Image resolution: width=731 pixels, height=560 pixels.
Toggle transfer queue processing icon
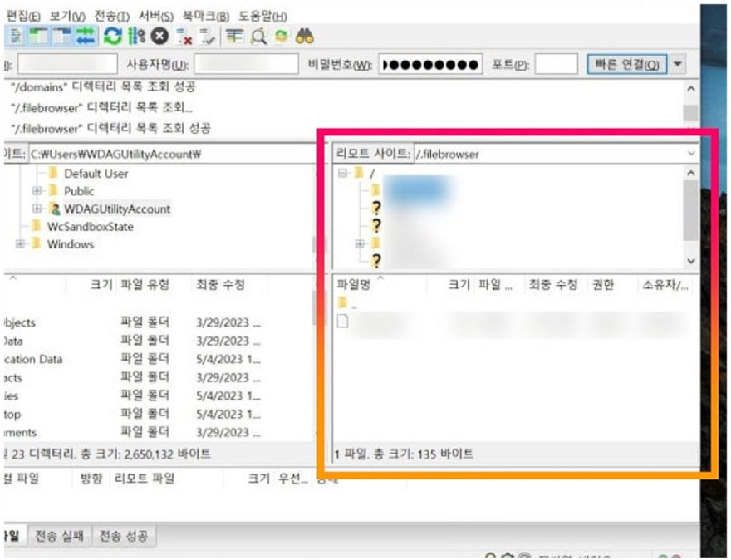coord(136,36)
